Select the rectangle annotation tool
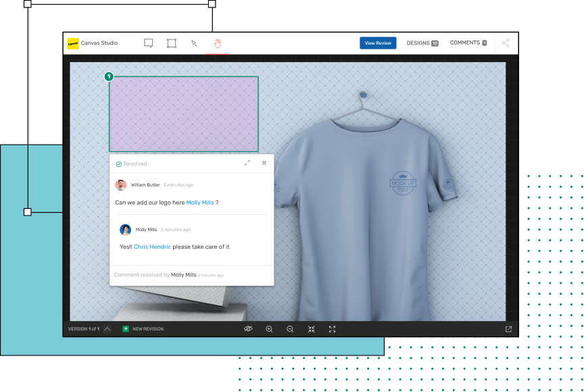 point(172,43)
